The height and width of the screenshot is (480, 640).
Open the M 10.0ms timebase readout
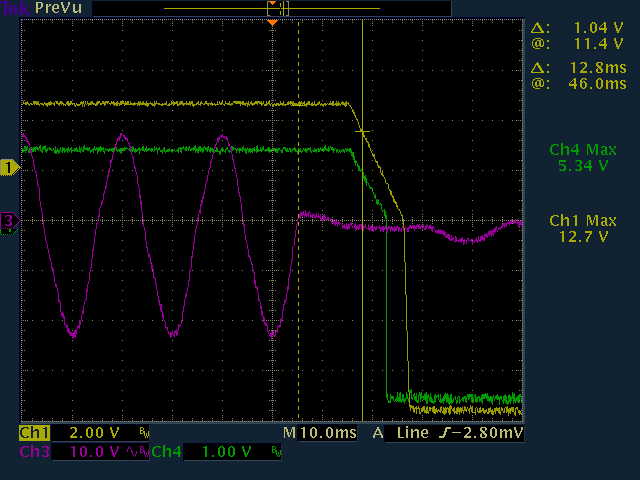[320, 434]
